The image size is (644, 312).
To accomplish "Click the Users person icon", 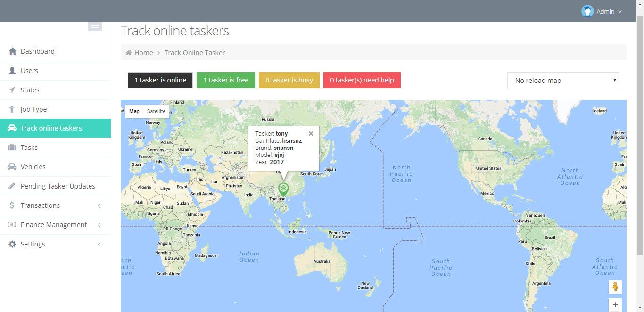I will coord(12,71).
